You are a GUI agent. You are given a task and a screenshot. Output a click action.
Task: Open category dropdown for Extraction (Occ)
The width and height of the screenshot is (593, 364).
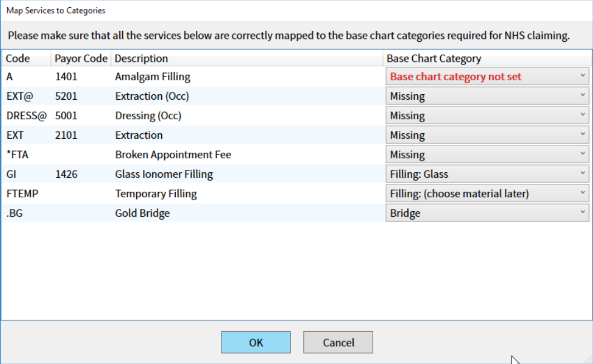point(487,96)
